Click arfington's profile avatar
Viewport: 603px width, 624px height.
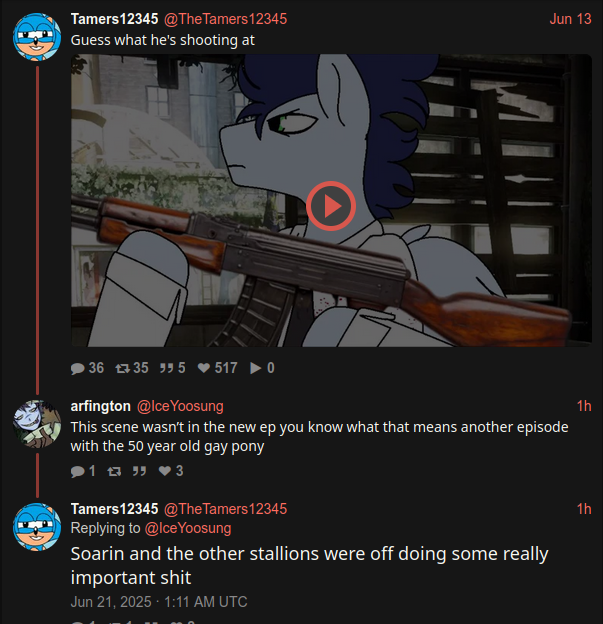37,424
